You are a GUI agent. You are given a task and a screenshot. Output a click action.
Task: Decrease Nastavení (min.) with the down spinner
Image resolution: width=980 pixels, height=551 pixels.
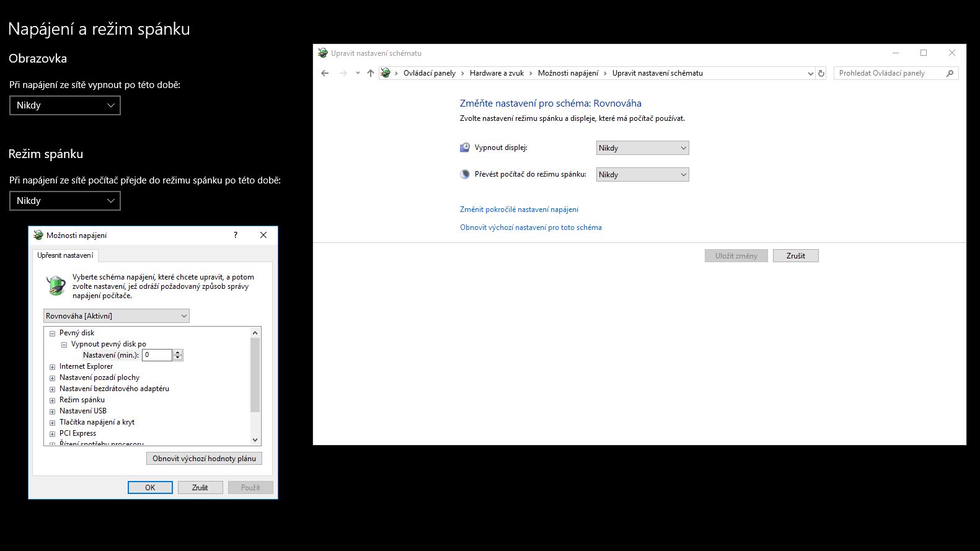click(x=178, y=358)
